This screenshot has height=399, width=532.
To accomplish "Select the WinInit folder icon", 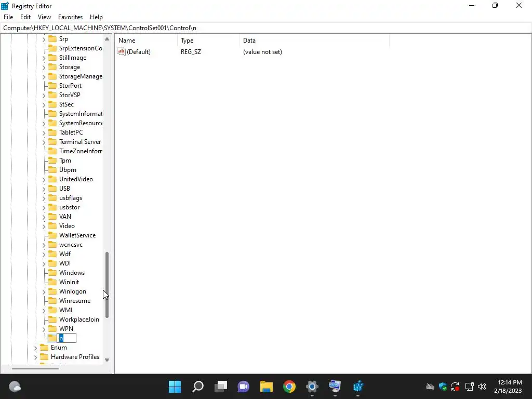I will tap(52, 282).
